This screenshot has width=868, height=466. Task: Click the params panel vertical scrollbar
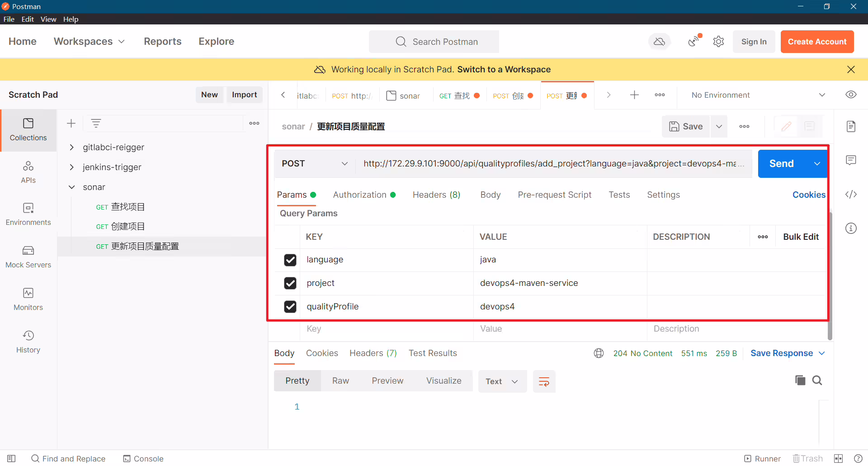tap(830, 276)
